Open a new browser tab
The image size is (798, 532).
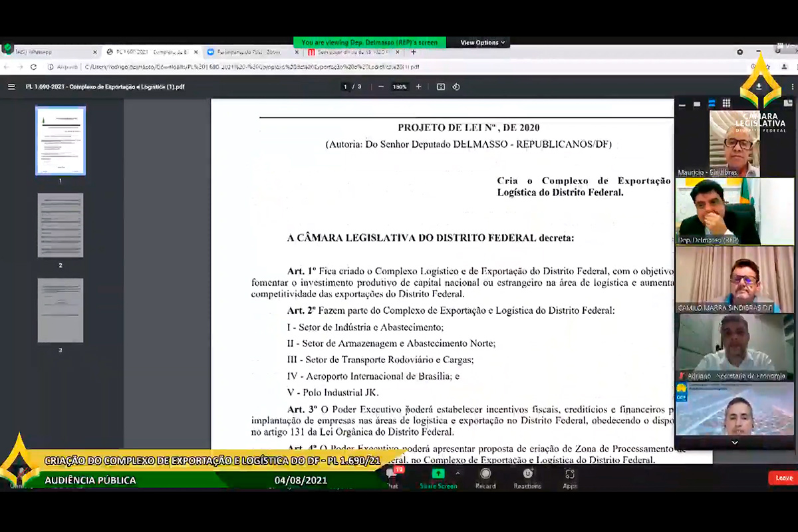pos(414,52)
